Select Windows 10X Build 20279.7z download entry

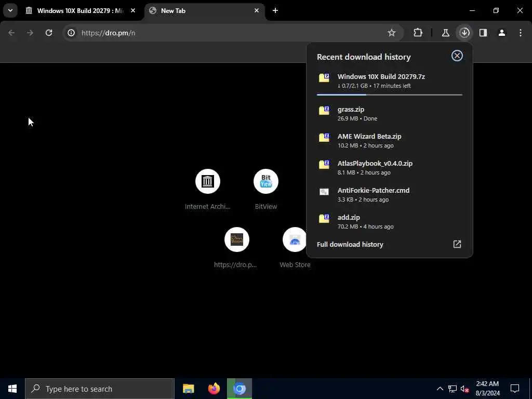[x=390, y=81]
